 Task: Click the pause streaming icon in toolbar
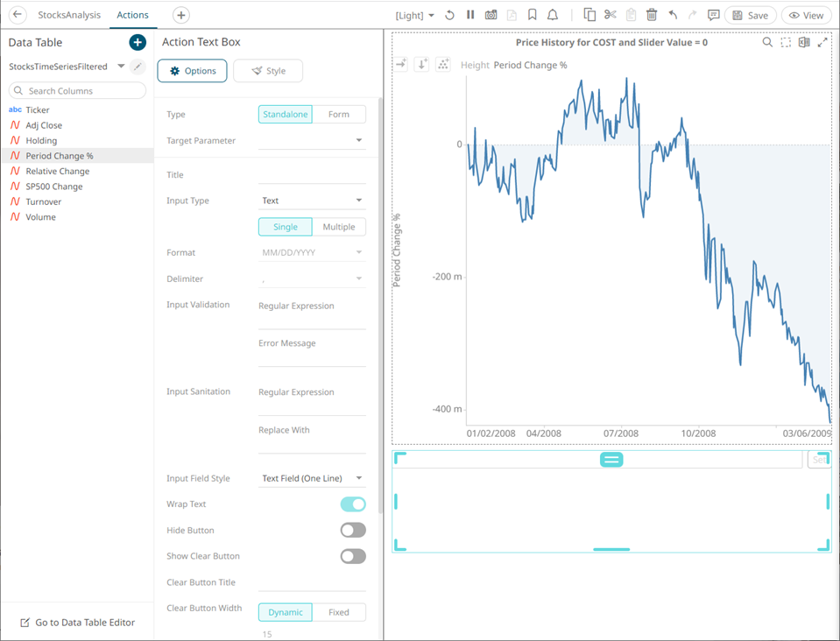coord(470,15)
